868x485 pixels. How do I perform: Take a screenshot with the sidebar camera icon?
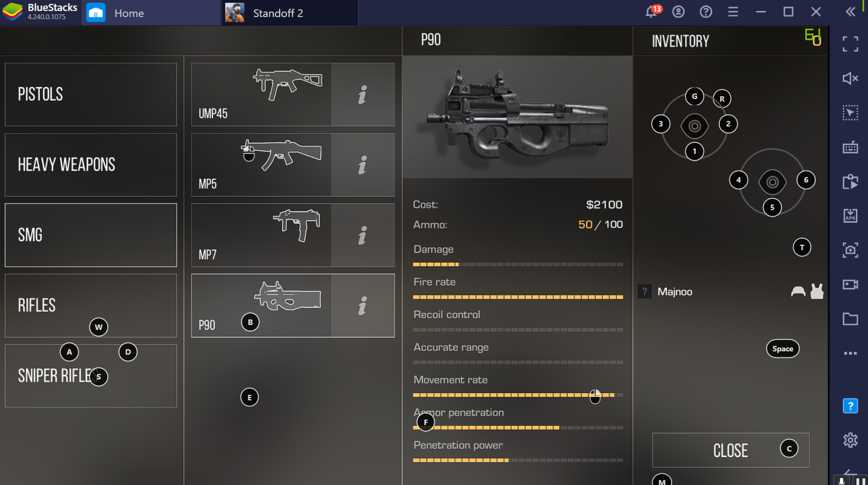(850, 250)
